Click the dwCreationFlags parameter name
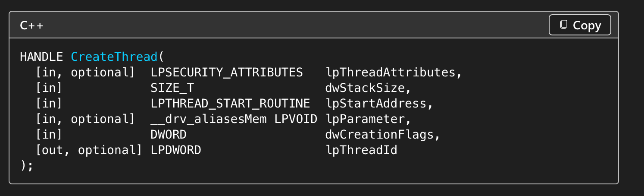 [x=379, y=135]
